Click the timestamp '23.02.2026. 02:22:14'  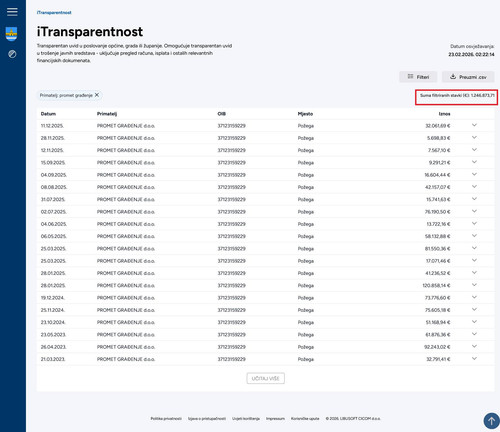click(471, 54)
